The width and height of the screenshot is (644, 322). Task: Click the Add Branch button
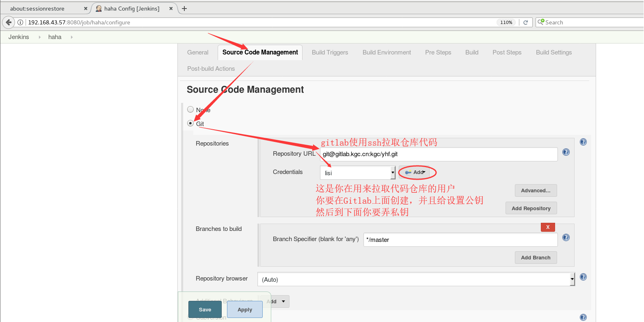pos(536,257)
